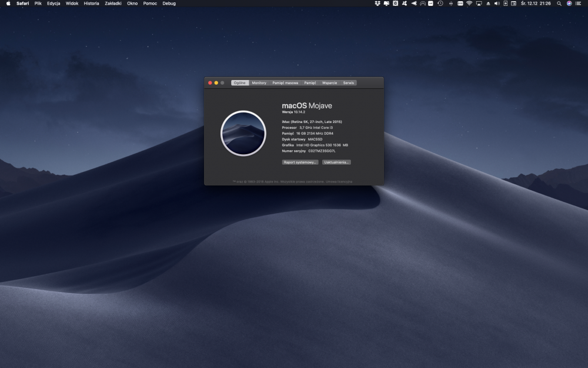Select the Ogólne tab

[x=240, y=82]
